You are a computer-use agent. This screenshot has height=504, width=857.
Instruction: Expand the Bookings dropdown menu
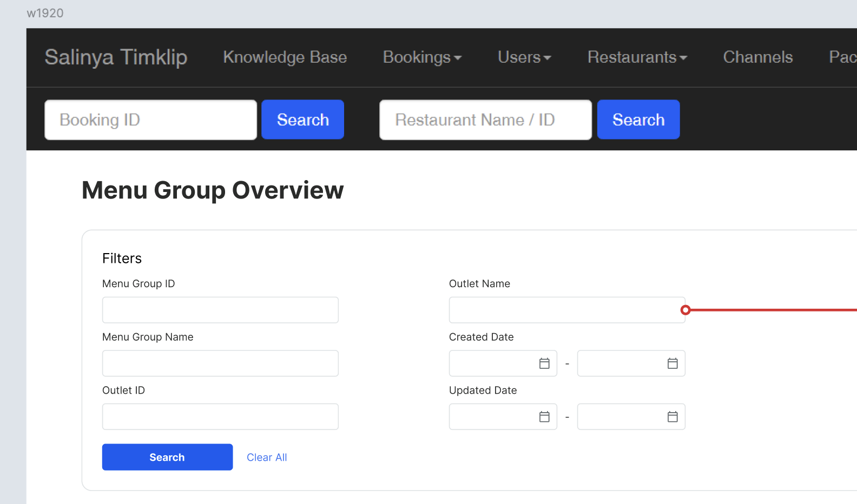click(x=422, y=57)
